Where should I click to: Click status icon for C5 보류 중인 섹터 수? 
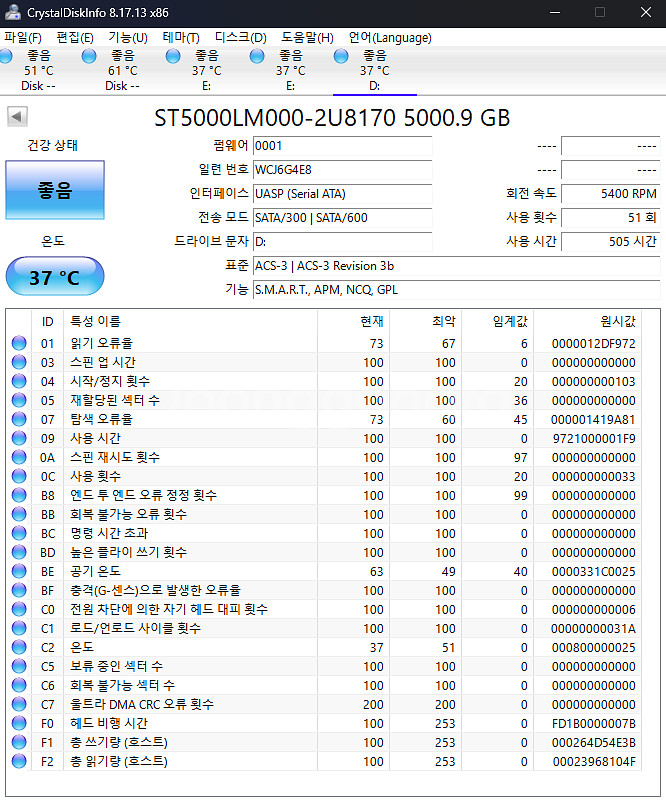[x=19, y=666]
